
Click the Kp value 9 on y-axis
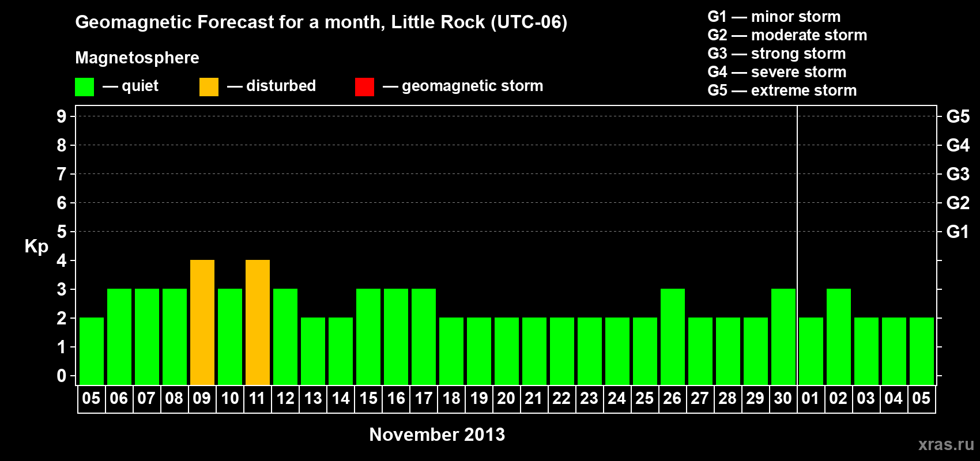coord(62,116)
